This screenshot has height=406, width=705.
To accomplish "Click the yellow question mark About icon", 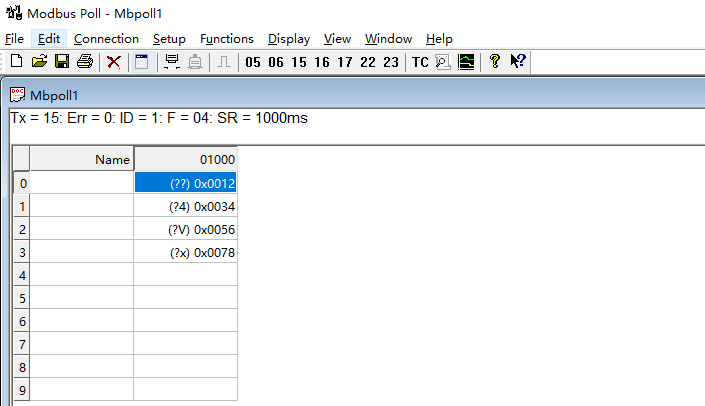I will tap(495, 61).
